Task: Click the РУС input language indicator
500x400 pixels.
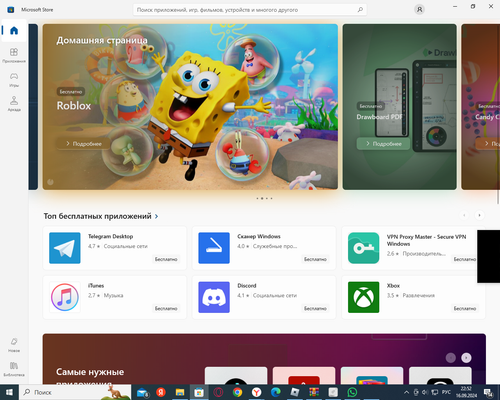Action: [446, 392]
